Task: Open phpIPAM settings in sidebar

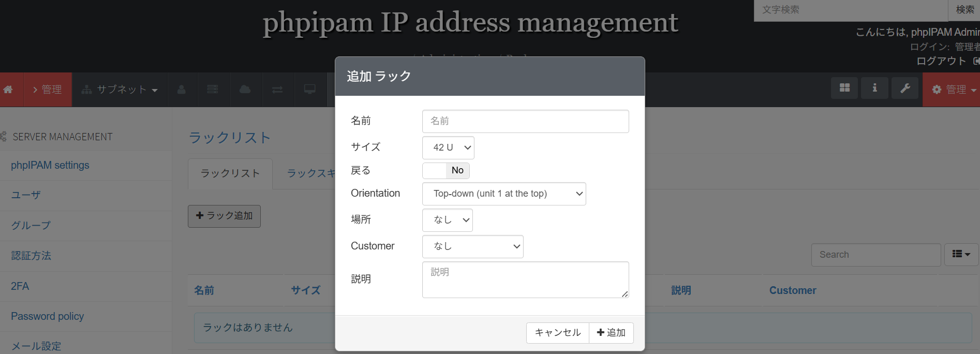Action: [50, 165]
